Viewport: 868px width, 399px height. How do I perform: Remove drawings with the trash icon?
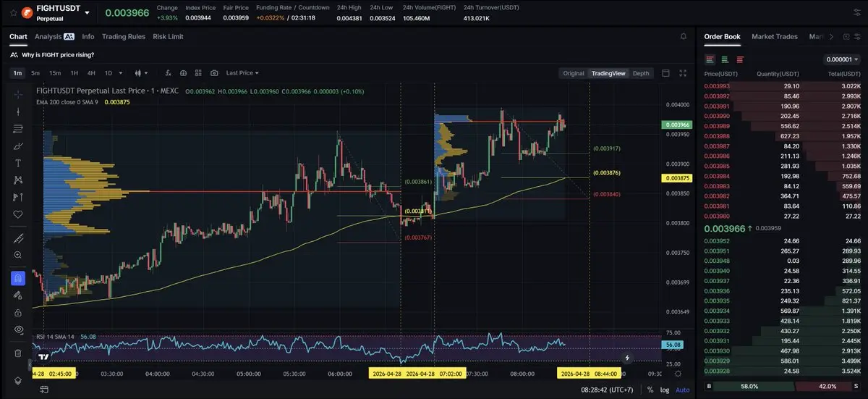pos(18,353)
